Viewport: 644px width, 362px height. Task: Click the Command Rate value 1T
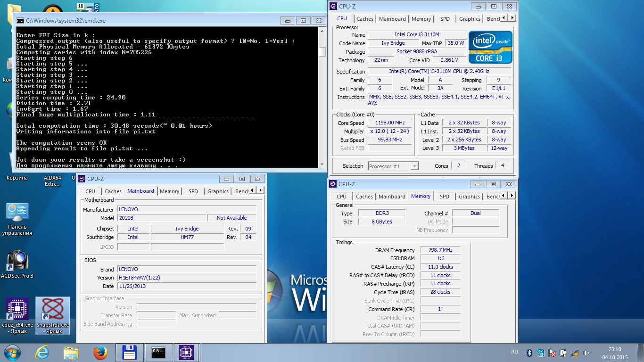click(x=440, y=309)
